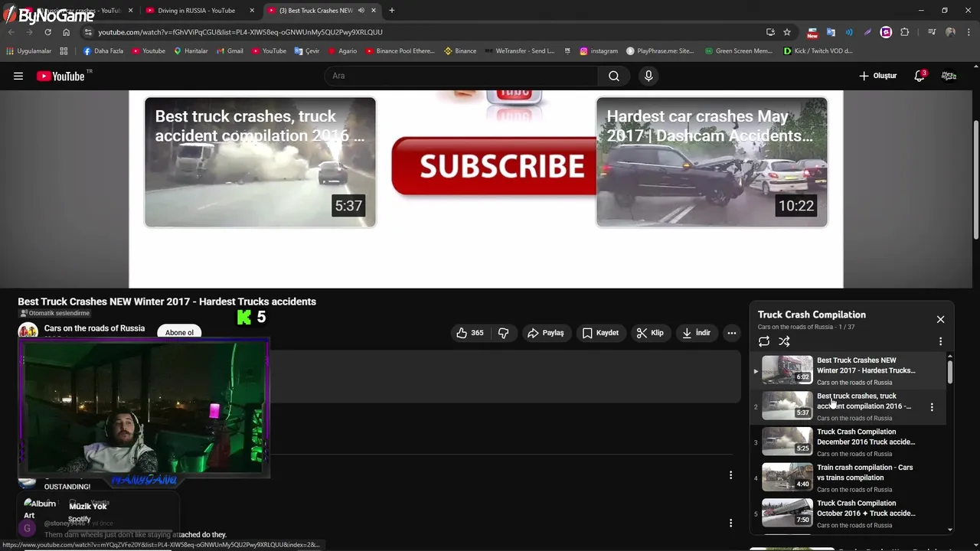
Task: Open the Haritalar bookmark
Action: [x=191, y=51]
